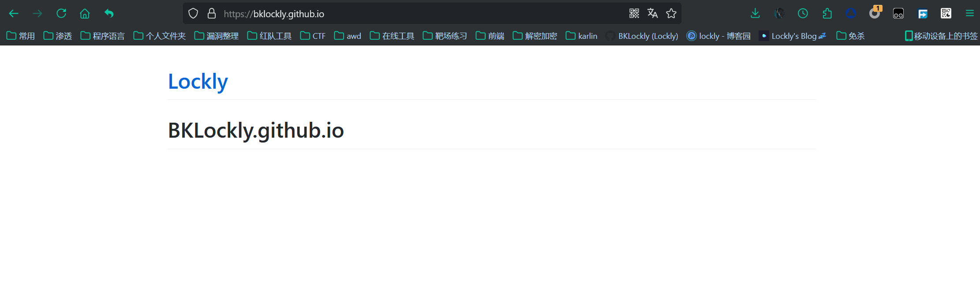Open the history clock icon
Viewport: 980px width, 308px height.
point(803,14)
